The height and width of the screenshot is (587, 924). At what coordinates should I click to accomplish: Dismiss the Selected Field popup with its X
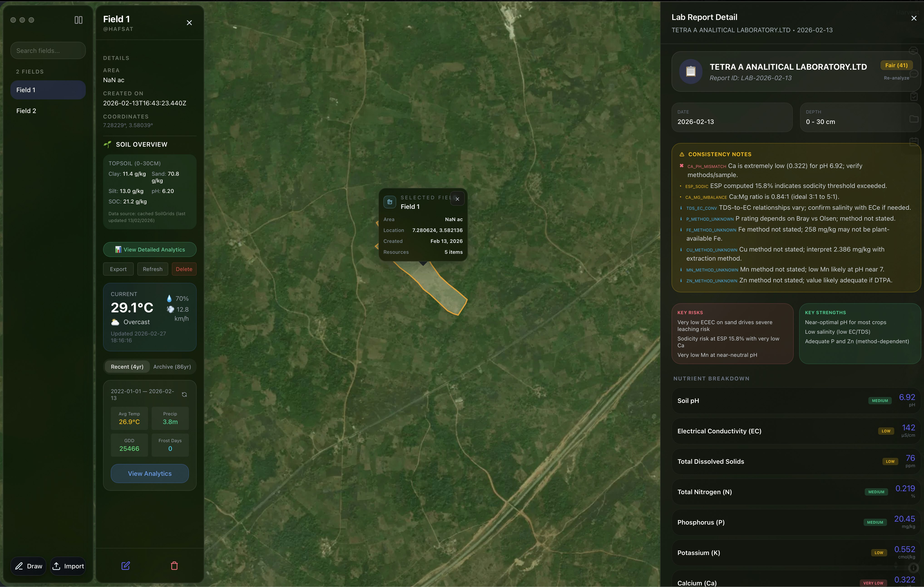point(457,199)
